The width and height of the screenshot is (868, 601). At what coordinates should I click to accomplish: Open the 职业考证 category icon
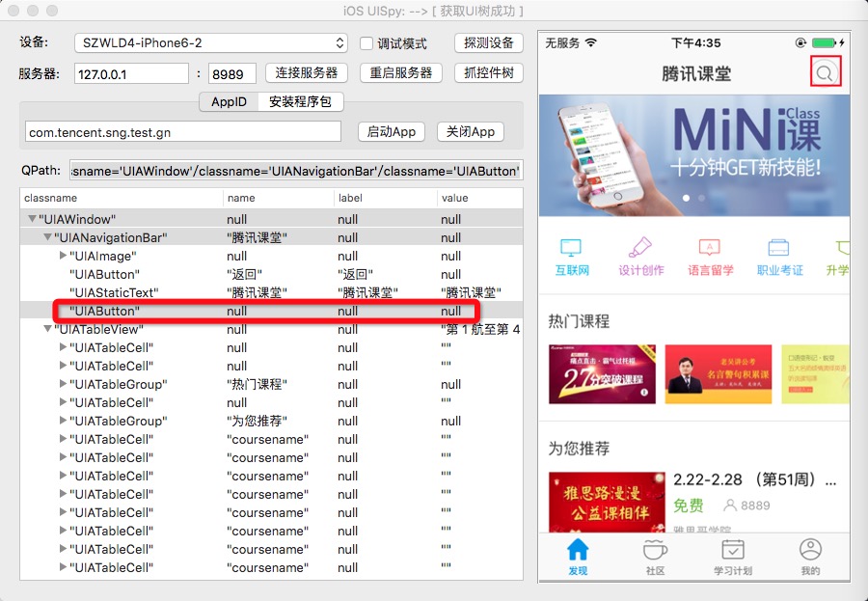click(778, 248)
